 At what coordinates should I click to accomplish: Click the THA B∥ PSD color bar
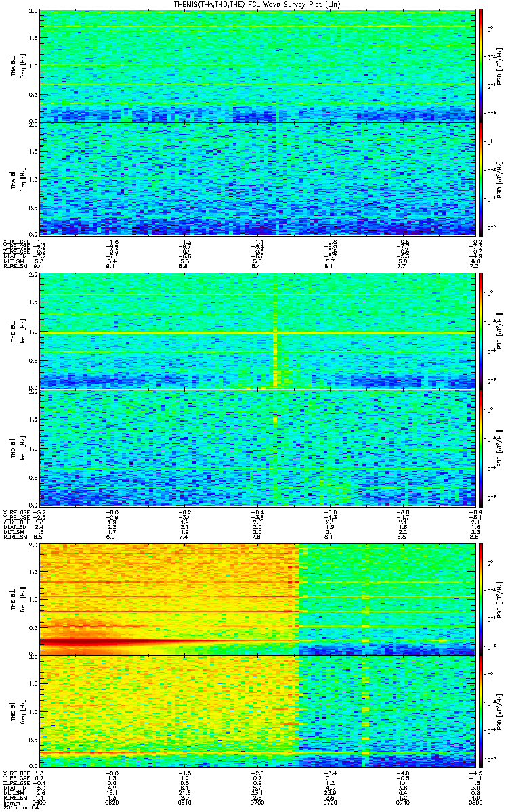click(482, 178)
